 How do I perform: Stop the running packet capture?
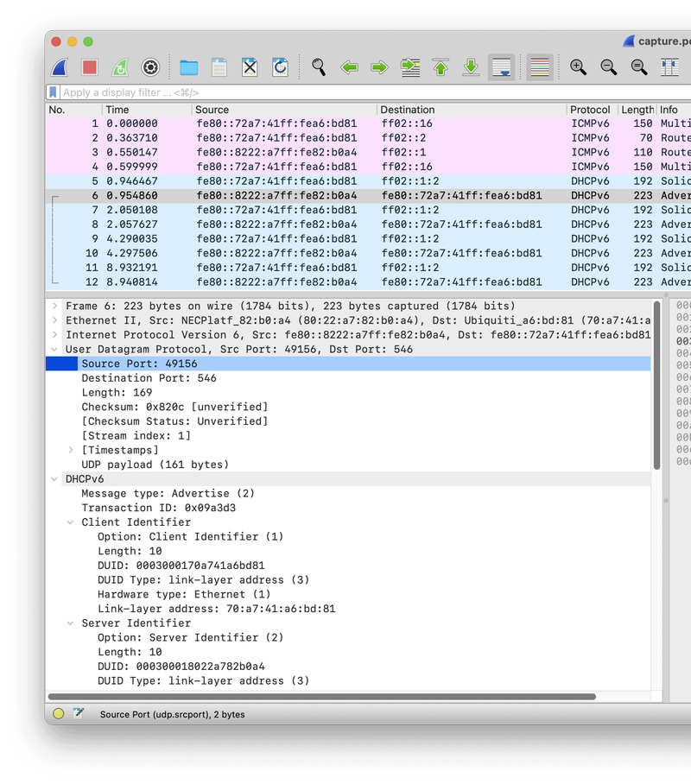[90, 67]
